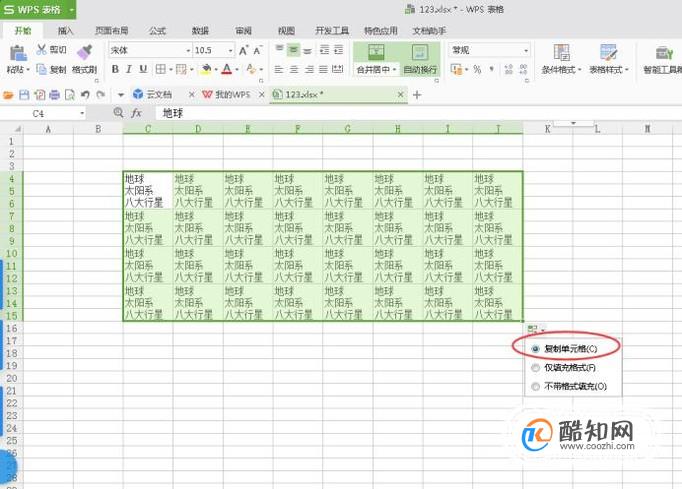682x489 pixels.
Task: Click the Cut (剪切) scissors icon
Action: coord(41,50)
